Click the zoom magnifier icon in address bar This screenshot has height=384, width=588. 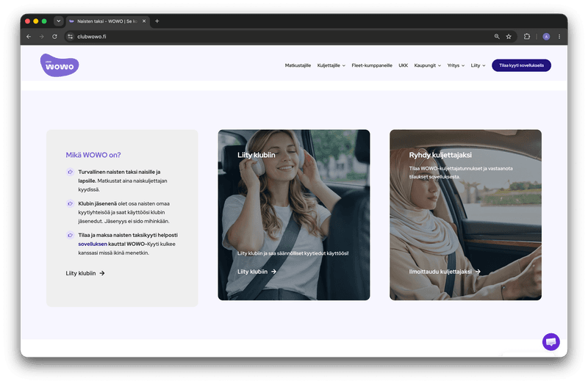(x=497, y=37)
